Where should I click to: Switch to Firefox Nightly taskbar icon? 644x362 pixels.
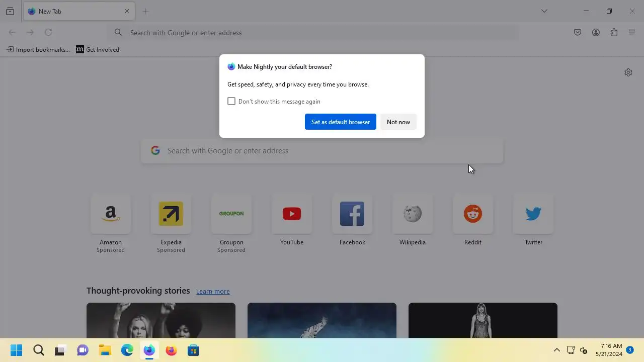149,350
